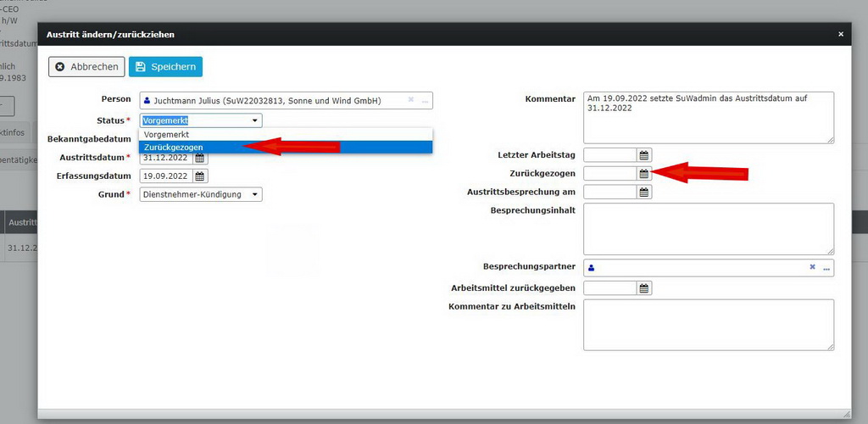Image resolution: width=868 pixels, height=424 pixels.
Task: Click into the Besprechungsinhalt text area
Action: tap(709, 229)
